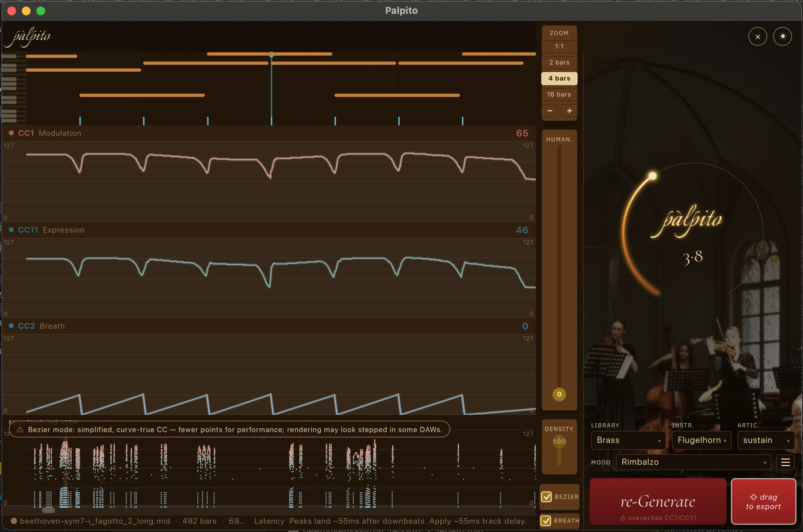
Task: Click the CC1 Modulation lane header
Action: pyautogui.click(x=269, y=134)
